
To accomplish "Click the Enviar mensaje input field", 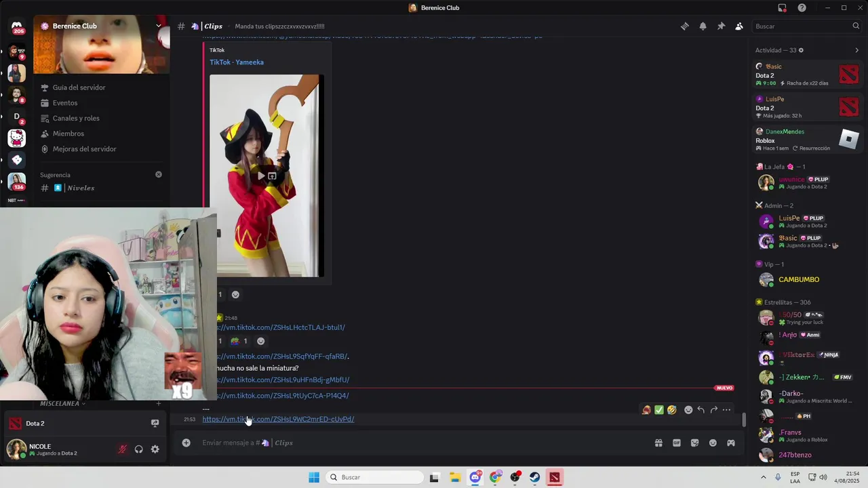I will tap(420, 443).
